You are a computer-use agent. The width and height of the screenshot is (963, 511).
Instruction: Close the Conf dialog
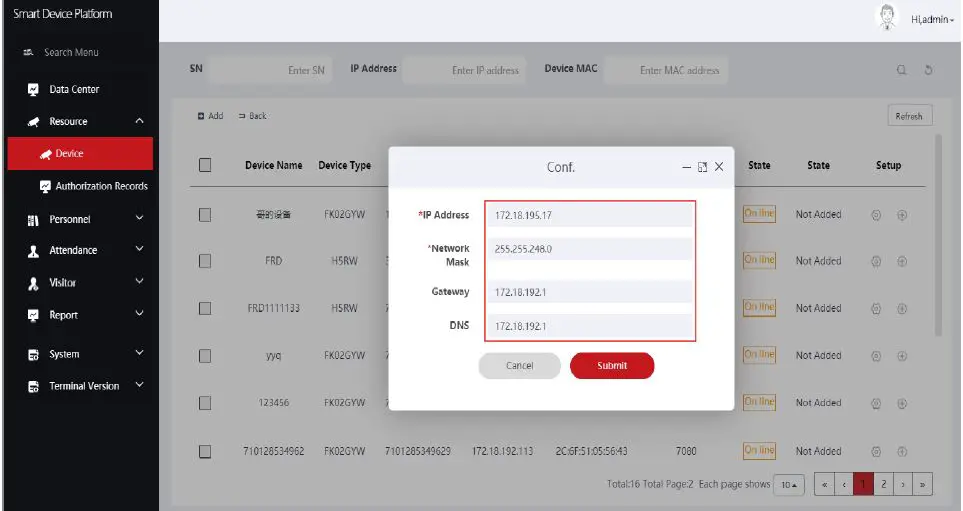pyautogui.click(x=719, y=167)
